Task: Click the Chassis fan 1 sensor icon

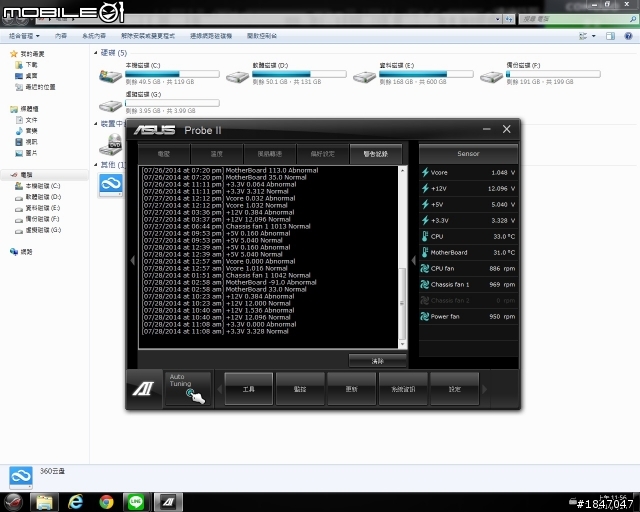Action: (x=425, y=284)
